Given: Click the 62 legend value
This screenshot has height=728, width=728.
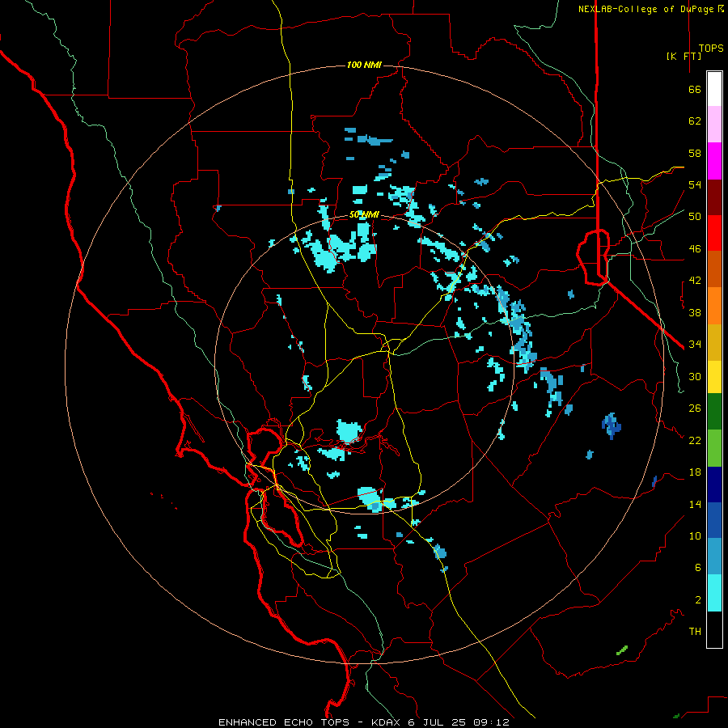Looking at the screenshot, I should [695, 121].
